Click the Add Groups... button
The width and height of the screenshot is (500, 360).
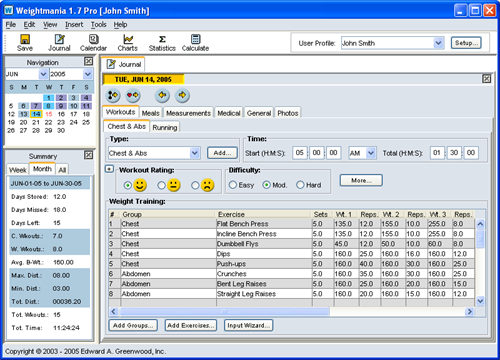(133, 325)
